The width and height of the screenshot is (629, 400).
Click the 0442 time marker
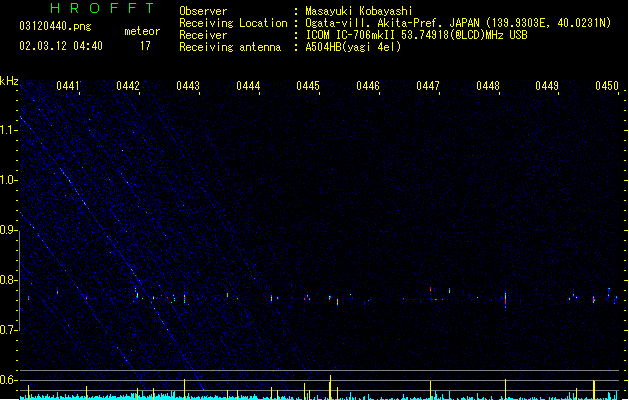(x=128, y=86)
